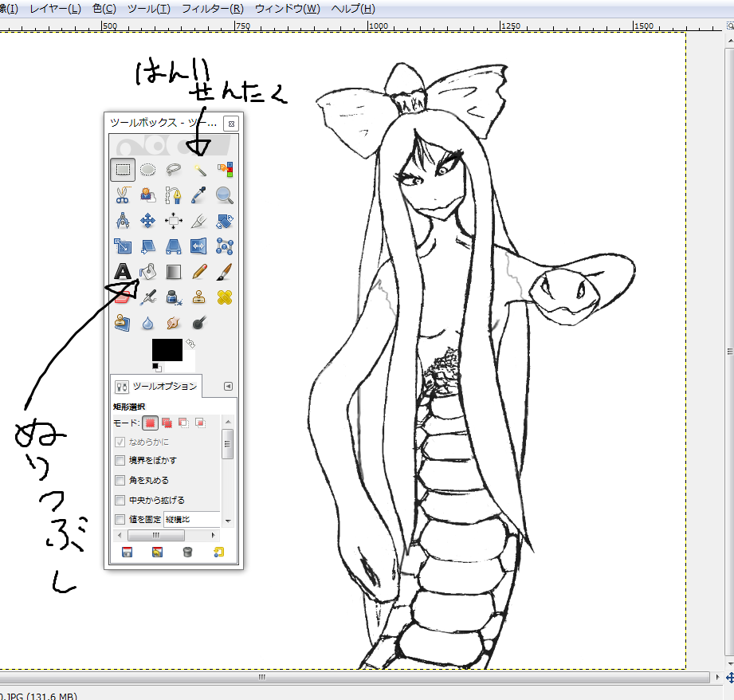Enable 値を固定 checkbox
This screenshot has width=734, height=700.
point(120,519)
